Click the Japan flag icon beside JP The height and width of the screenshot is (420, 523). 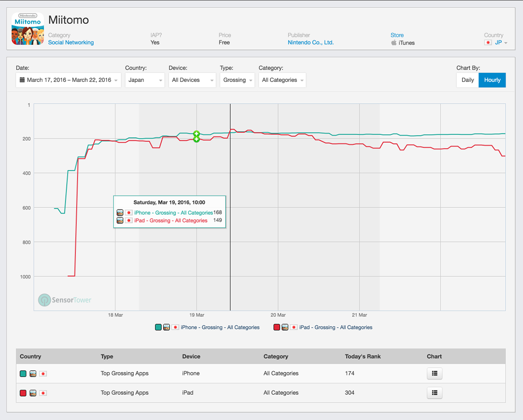point(488,43)
